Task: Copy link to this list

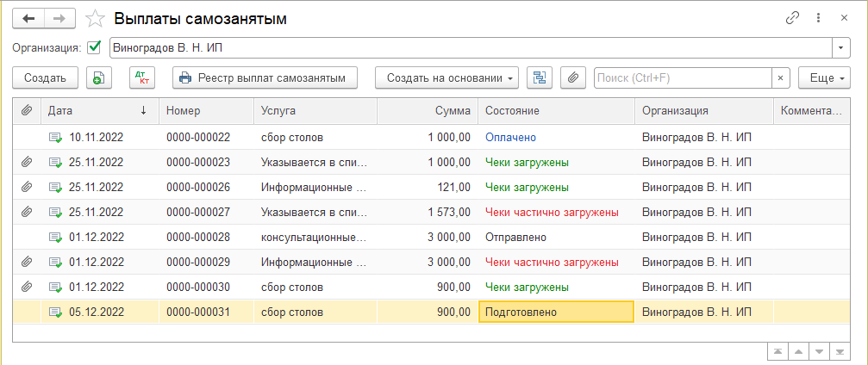Action: point(793,18)
